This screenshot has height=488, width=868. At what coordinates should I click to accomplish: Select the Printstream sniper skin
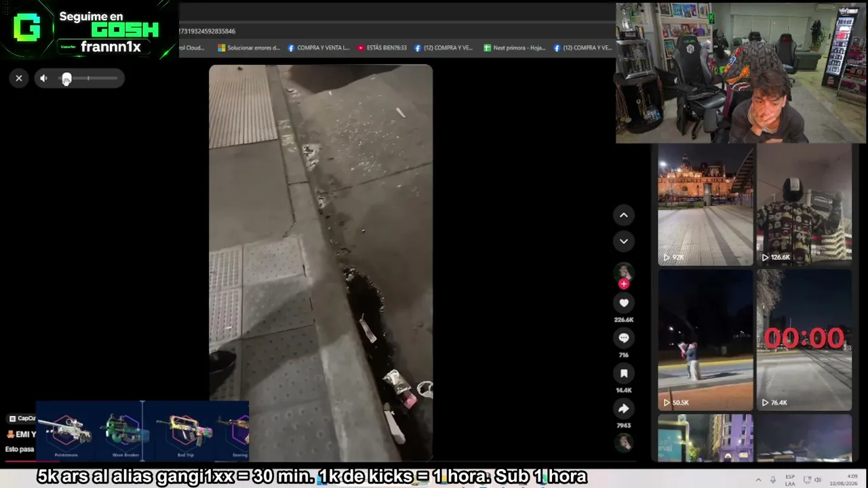65,432
